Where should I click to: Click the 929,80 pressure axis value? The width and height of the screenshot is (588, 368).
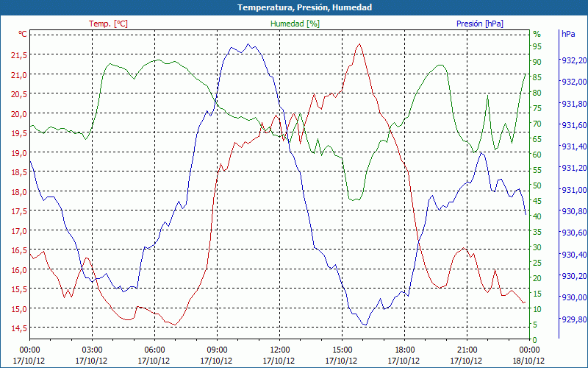pos(574,319)
